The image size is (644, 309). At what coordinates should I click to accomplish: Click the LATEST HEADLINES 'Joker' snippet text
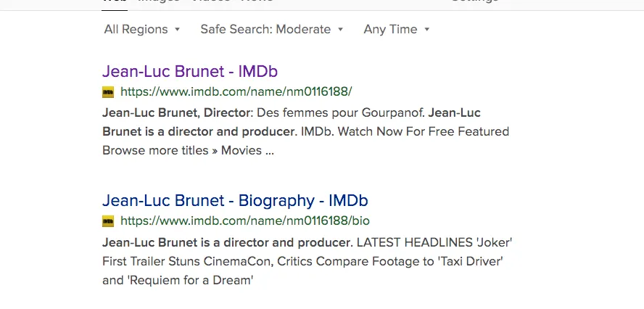pyautogui.click(x=434, y=242)
